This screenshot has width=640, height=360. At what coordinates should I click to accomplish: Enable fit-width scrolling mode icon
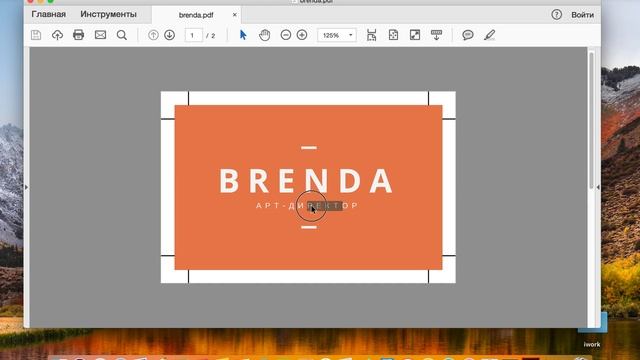(371, 35)
